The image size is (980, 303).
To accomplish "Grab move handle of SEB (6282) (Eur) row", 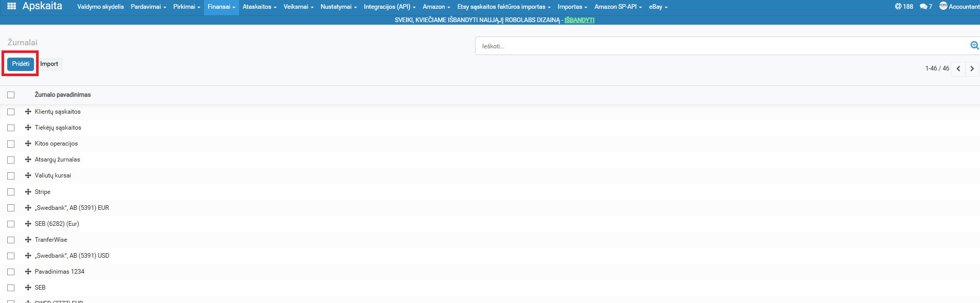I will tap(28, 224).
